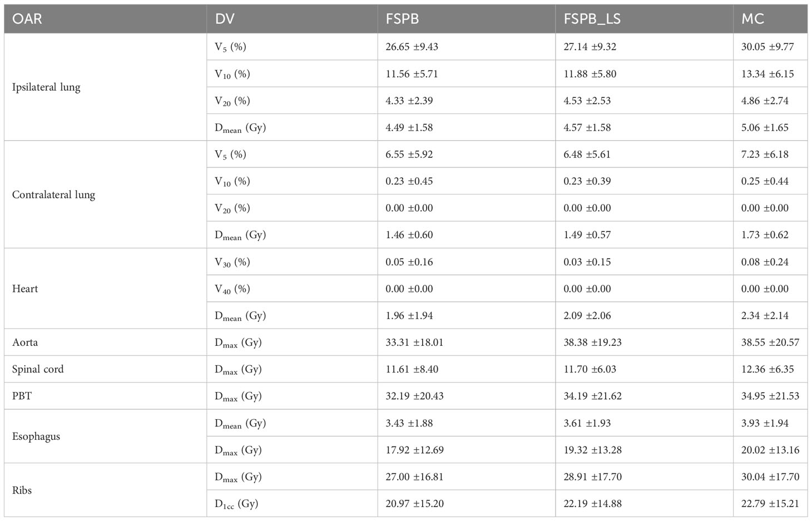Click the PBT row label
Image resolution: width=812 pixels, height=521 pixels.
click(22, 396)
